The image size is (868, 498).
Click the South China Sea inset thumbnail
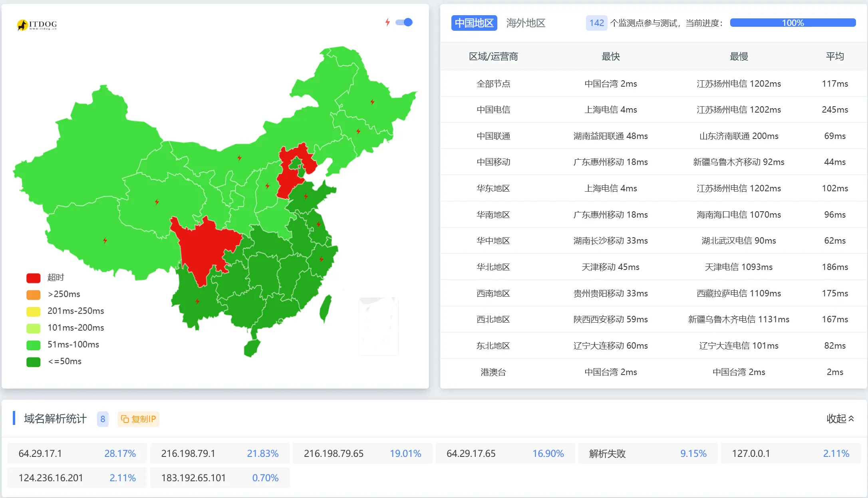pyautogui.click(x=378, y=326)
